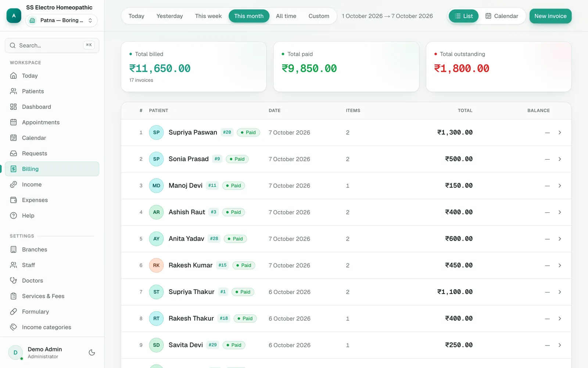Click the Doctors stethoscope icon
This screenshot has width=588, height=368.
14,280
